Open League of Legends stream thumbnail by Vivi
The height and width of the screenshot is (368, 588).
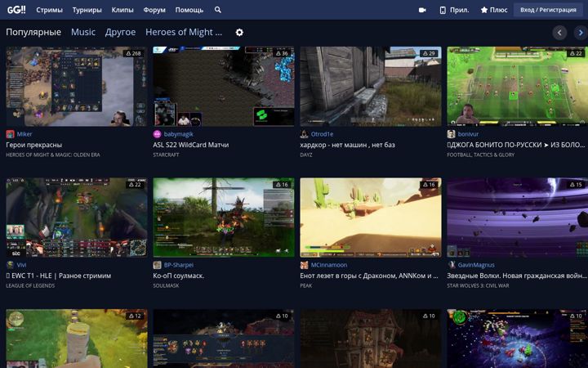77,218
